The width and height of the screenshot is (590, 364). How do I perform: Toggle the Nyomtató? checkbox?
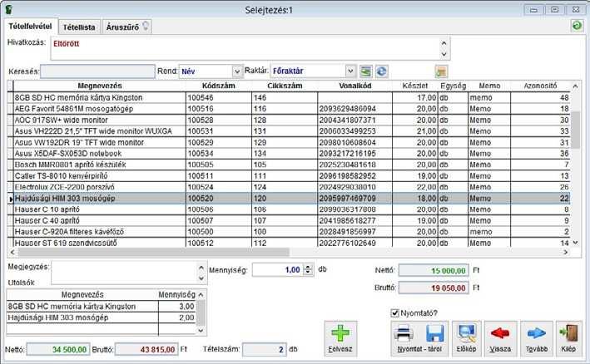tap(394, 312)
